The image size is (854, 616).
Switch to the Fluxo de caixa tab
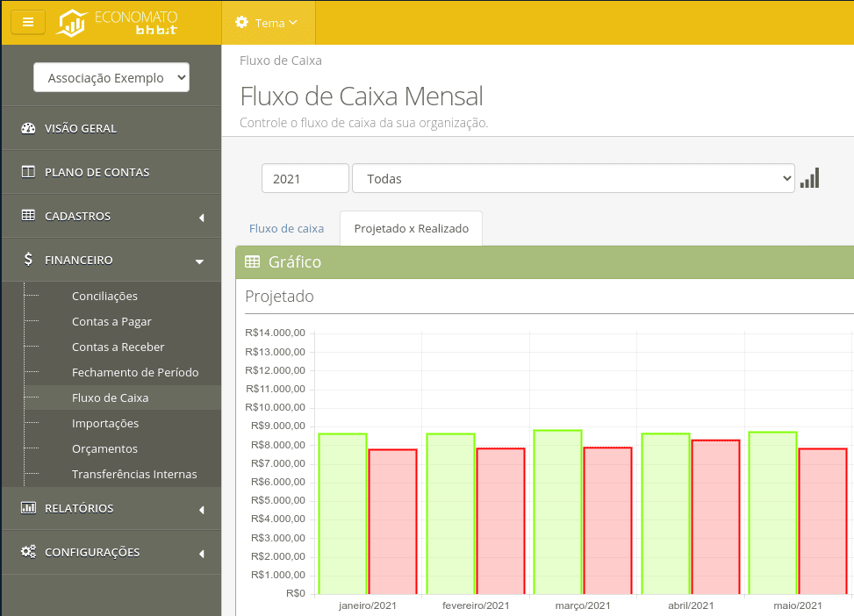point(286,228)
